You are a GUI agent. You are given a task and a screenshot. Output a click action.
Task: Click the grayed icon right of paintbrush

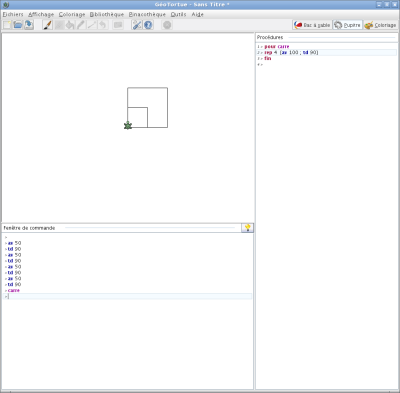[59, 25]
